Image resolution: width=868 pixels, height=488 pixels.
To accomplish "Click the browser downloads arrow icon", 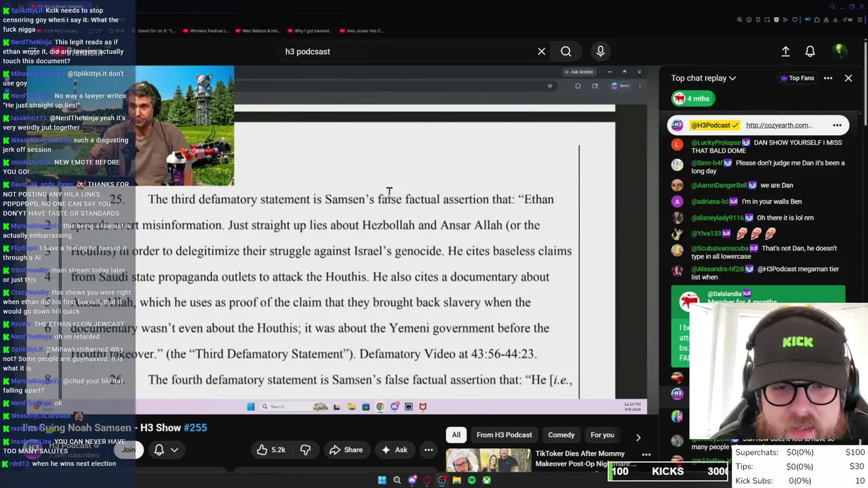I will click(835, 20).
